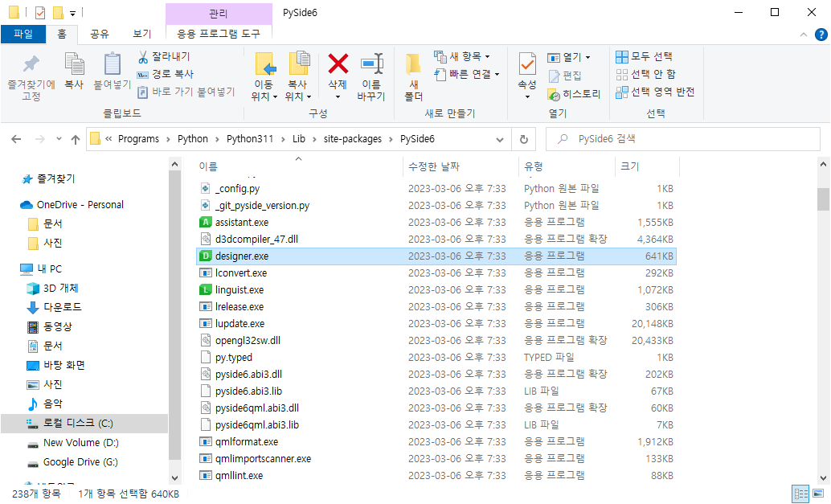
Task: Click 모두 선택 (Select all)
Action: [x=644, y=56]
